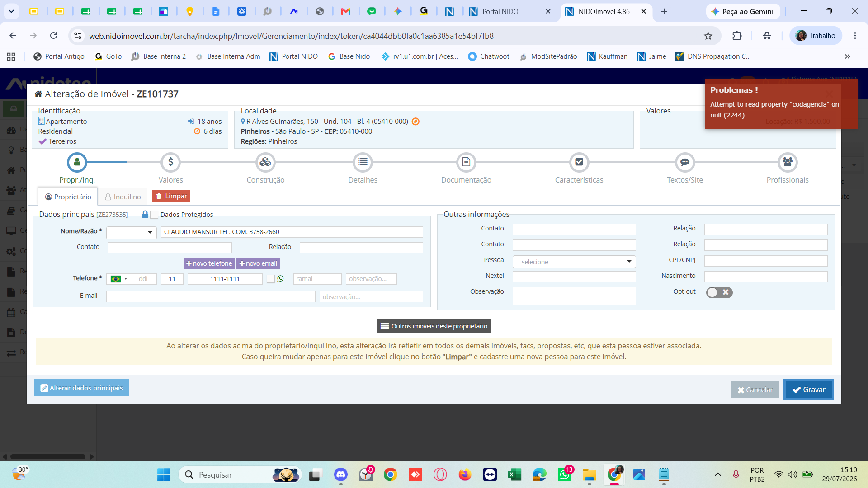Click the Observação text area in Outras informações
868x488 pixels.
point(574,296)
